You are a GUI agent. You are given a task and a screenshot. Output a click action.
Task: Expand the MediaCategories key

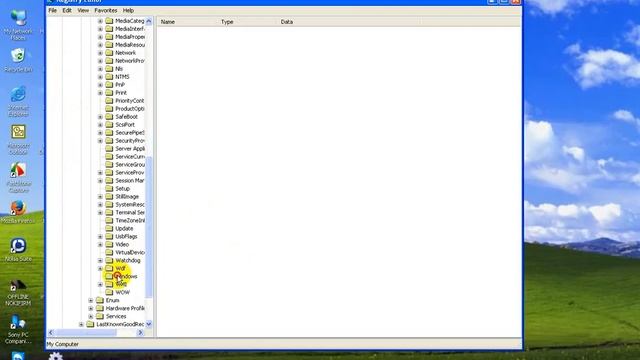click(100, 21)
